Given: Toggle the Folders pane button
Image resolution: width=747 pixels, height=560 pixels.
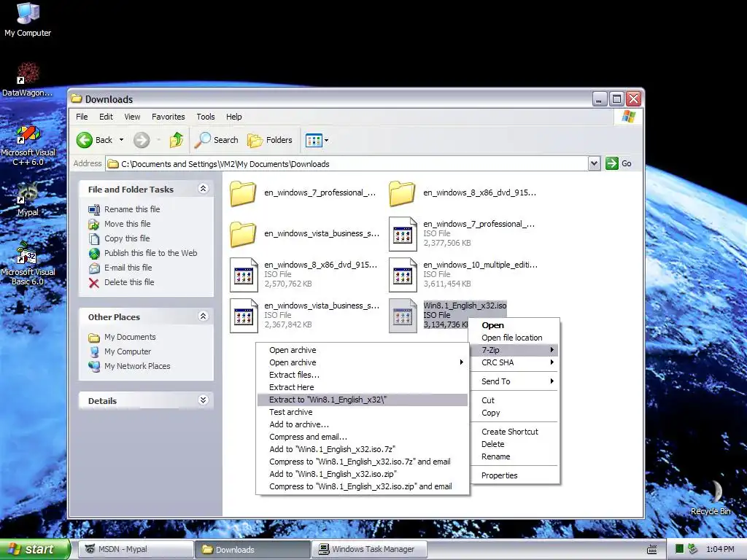Looking at the screenshot, I should click(x=270, y=140).
